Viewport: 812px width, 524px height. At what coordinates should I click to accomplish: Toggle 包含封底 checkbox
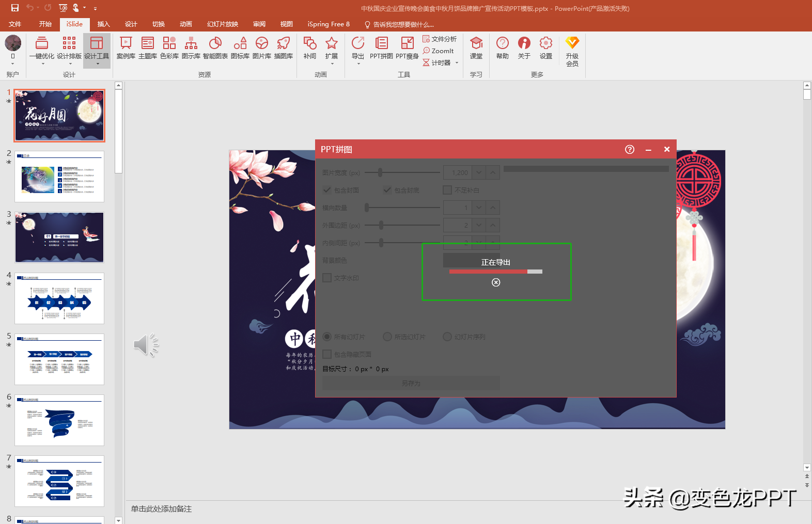pos(387,190)
